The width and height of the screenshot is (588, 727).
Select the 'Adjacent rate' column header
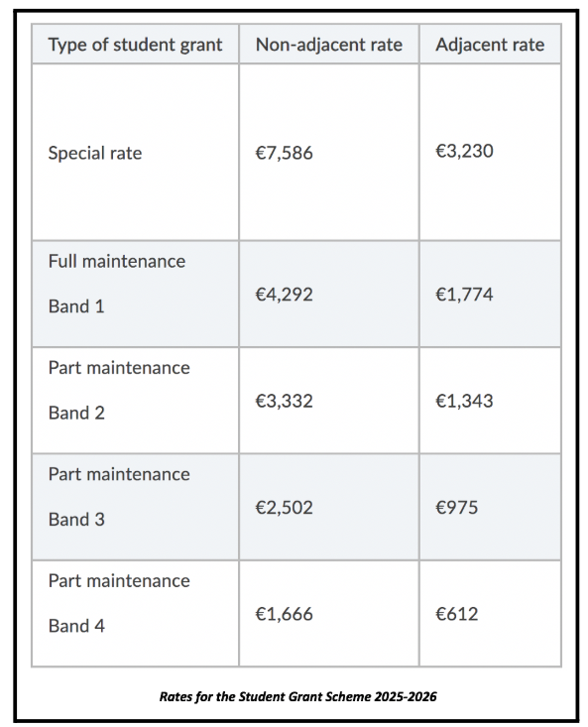[x=490, y=45]
